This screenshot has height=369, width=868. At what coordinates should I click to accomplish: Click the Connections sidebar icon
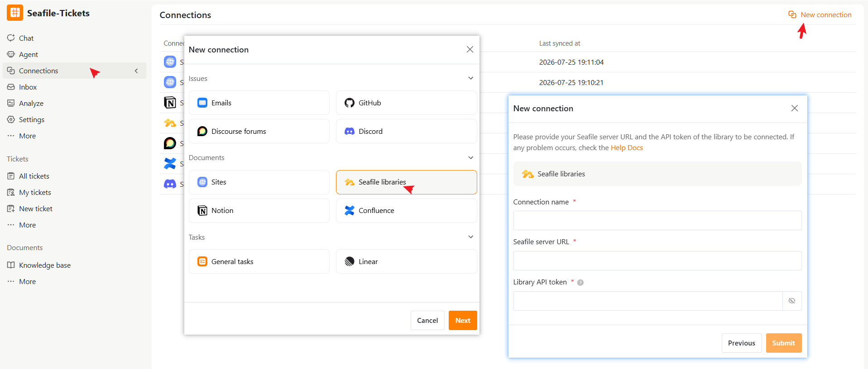click(11, 71)
